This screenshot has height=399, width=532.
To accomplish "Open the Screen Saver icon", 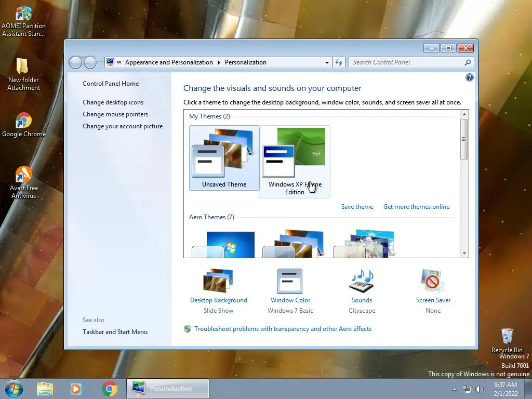I will (x=433, y=281).
